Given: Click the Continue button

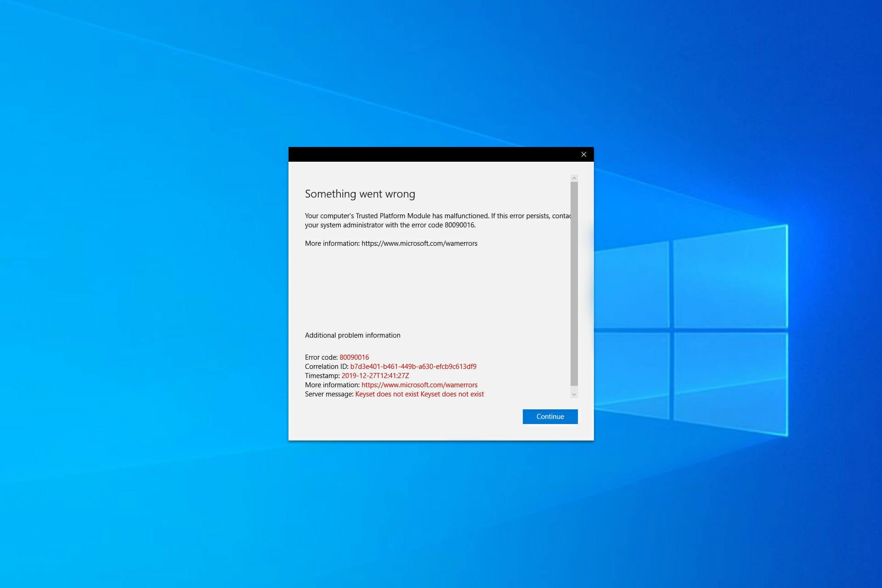Looking at the screenshot, I should pyautogui.click(x=550, y=417).
